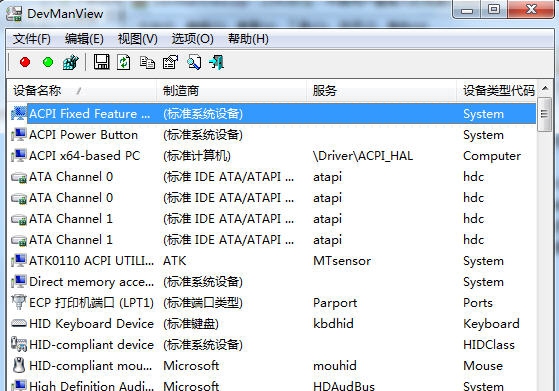Screen dimensions: 559x391
Task: Click the Refresh toolbar icon
Action: pyautogui.click(x=124, y=62)
